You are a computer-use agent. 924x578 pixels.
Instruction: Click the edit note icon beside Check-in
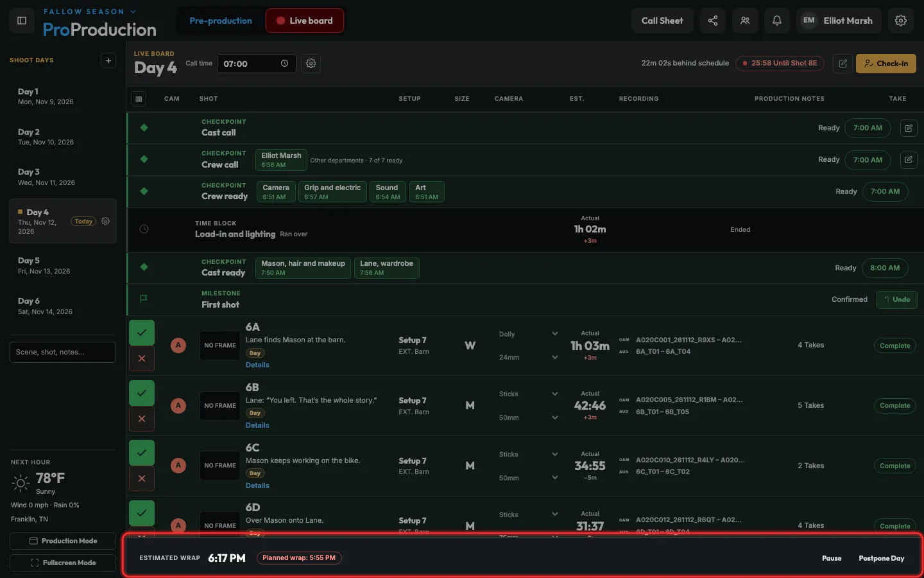click(843, 64)
